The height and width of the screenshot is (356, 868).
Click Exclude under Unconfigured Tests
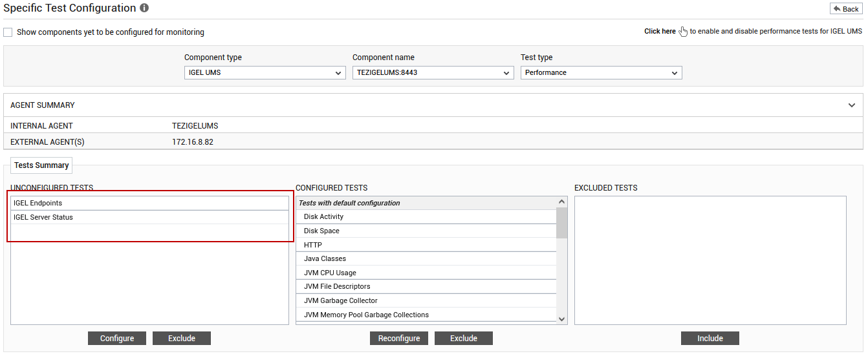click(182, 339)
